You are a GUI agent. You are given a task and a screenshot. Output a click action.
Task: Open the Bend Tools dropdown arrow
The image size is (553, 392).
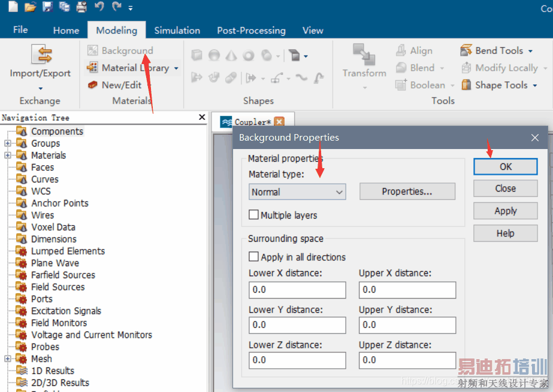530,51
